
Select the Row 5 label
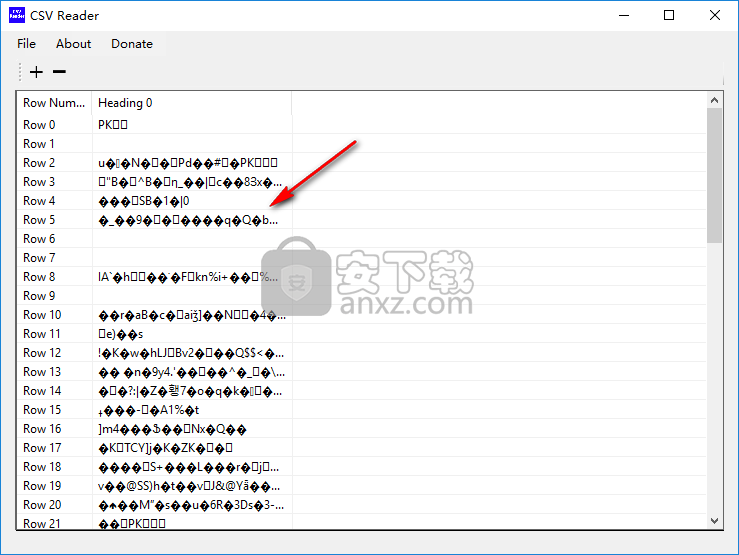[39, 220]
